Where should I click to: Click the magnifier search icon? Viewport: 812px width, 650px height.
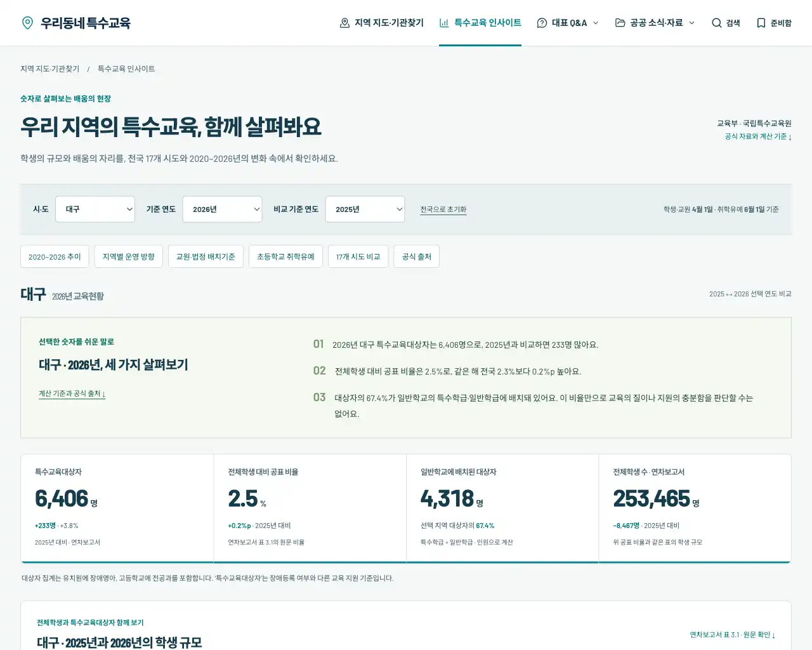click(716, 23)
